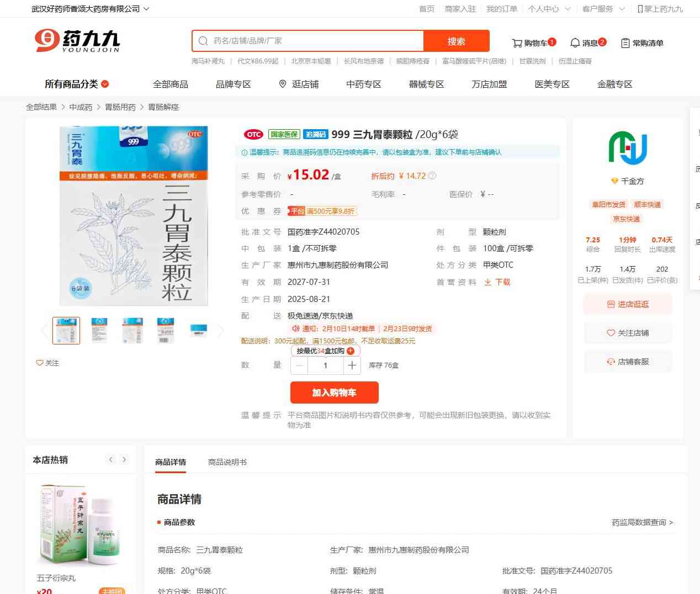Image resolution: width=700 pixels, height=594 pixels.
Task: Select the second product thumbnail image
Action: tap(99, 331)
